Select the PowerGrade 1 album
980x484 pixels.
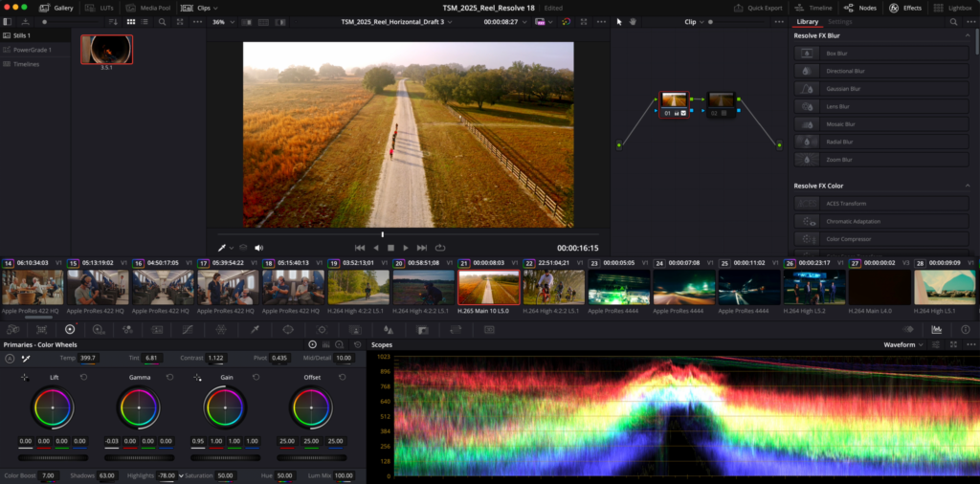coord(35,50)
